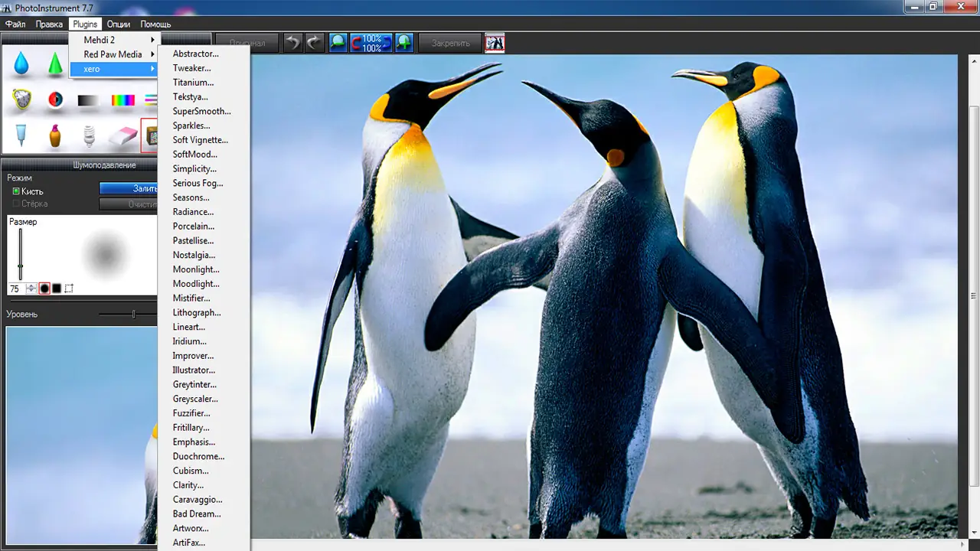The image size is (980, 551).
Task: Click the redo arrow icon
Action: (315, 43)
